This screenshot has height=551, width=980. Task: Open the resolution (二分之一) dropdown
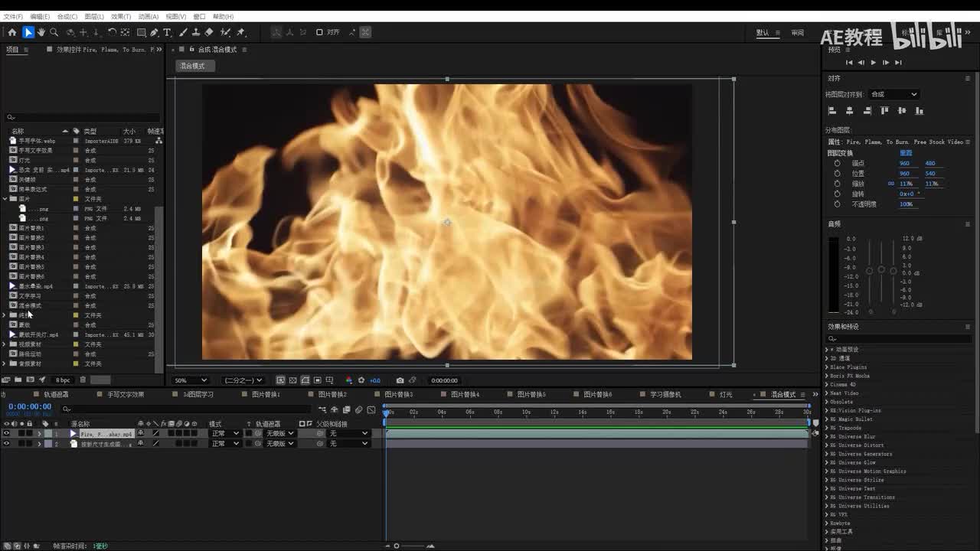point(243,380)
